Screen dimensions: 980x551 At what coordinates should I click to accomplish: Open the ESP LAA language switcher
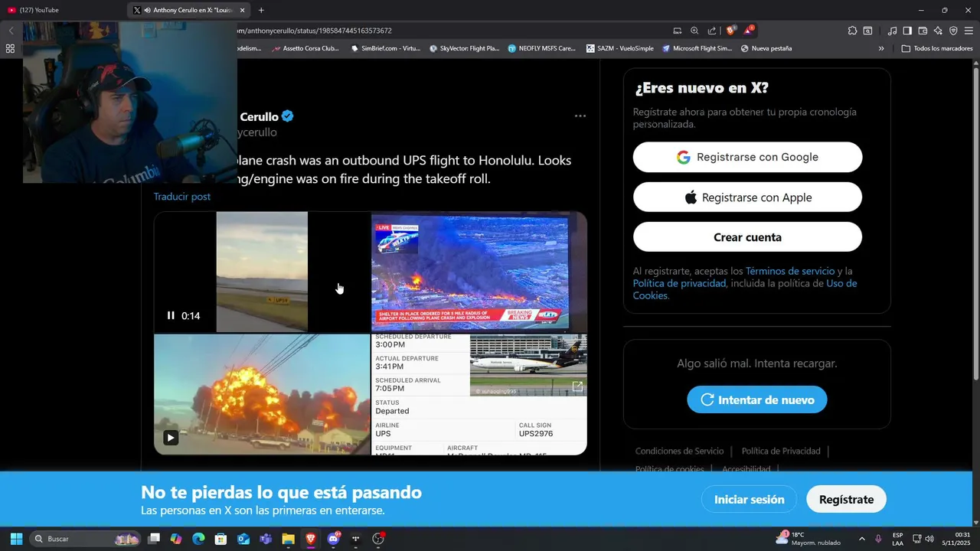(x=897, y=539)
